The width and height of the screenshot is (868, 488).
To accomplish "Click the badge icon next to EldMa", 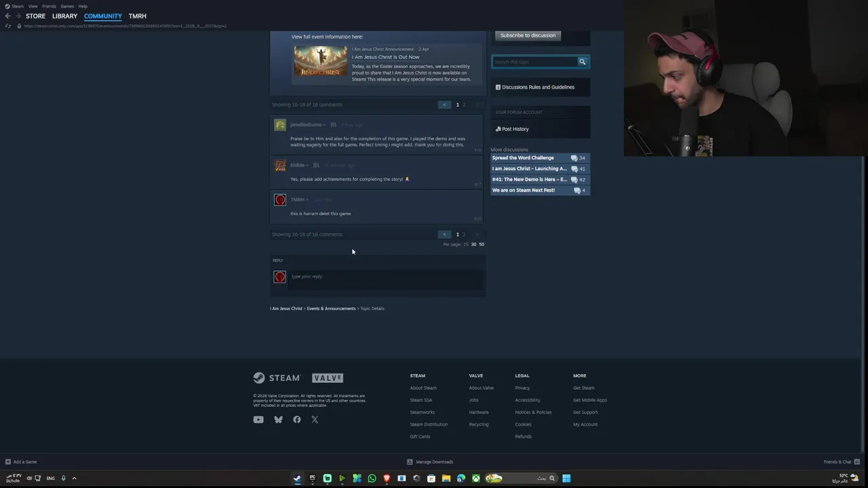I will coord(316,165).
